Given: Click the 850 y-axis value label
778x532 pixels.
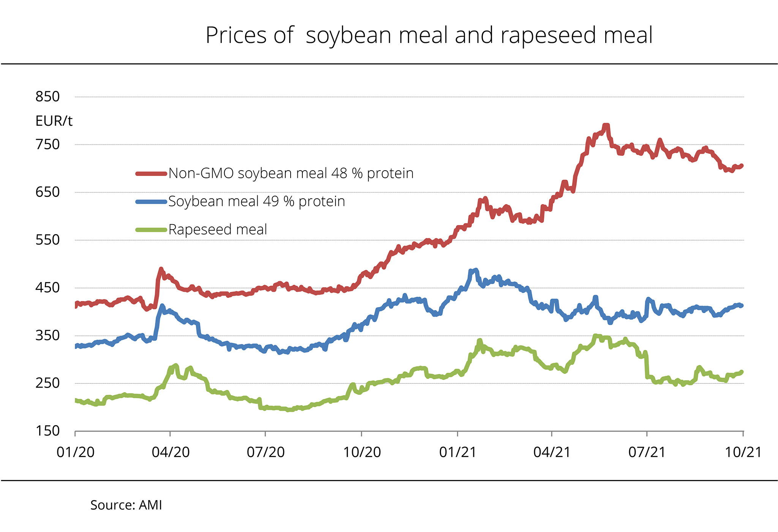Looking at the screenshot, I should [48, 97].
